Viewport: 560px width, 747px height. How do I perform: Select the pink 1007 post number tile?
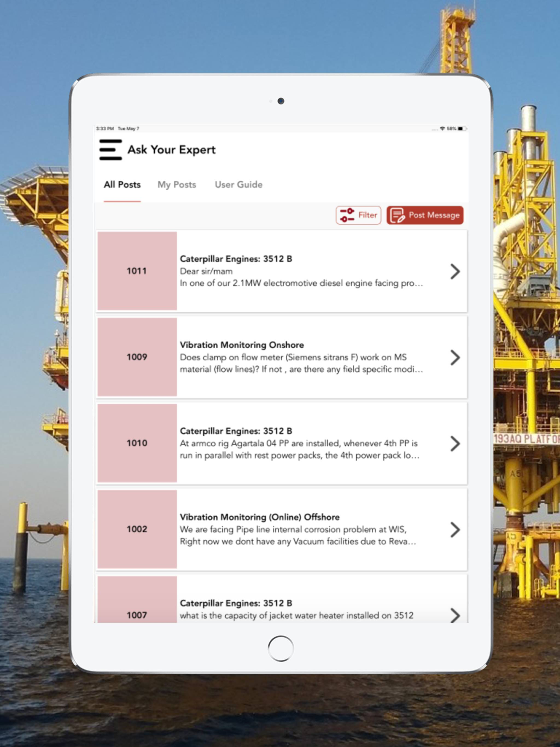137,599
